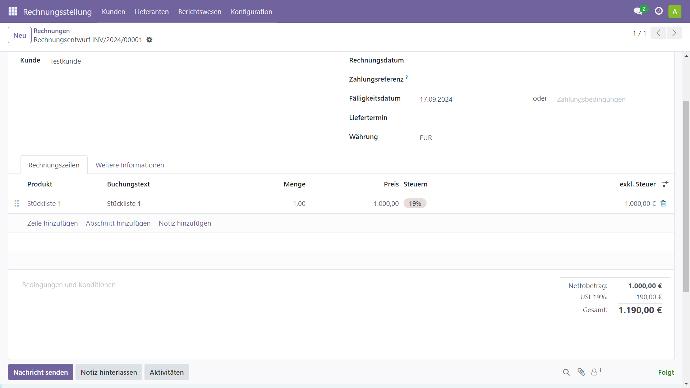Click the Zahlungsreferenz help question mark
The width and height of the screenshot is (690, 388).
click(407, 77)
